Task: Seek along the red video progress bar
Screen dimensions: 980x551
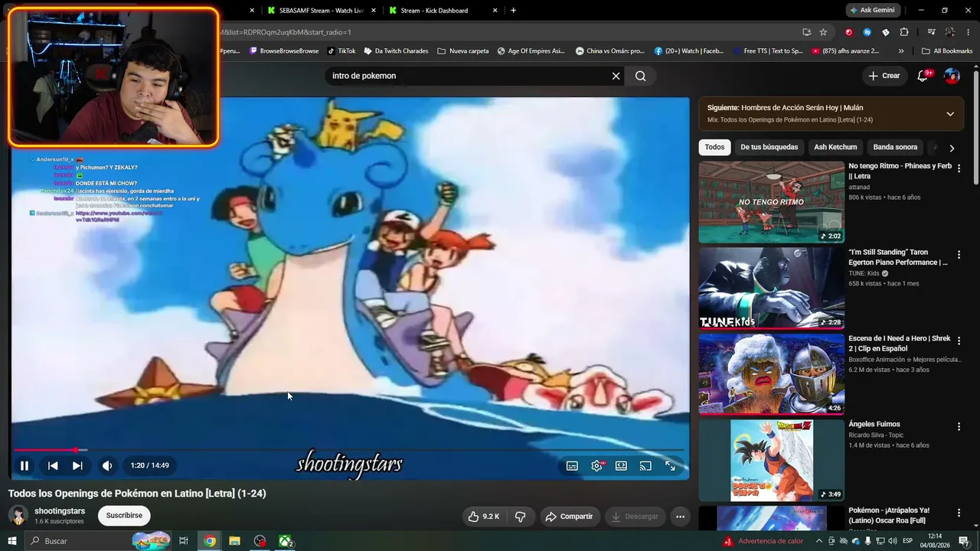Action: pos(349,450)
